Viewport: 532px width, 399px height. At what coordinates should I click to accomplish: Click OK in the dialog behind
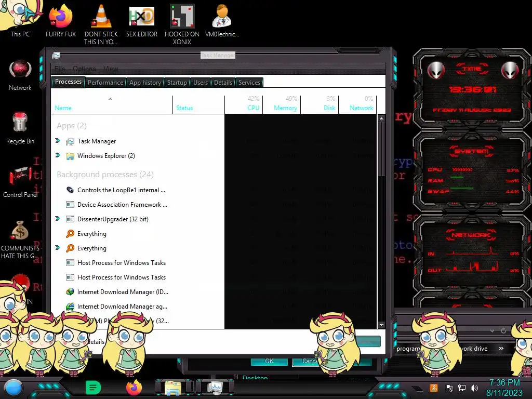coord(269,361)
